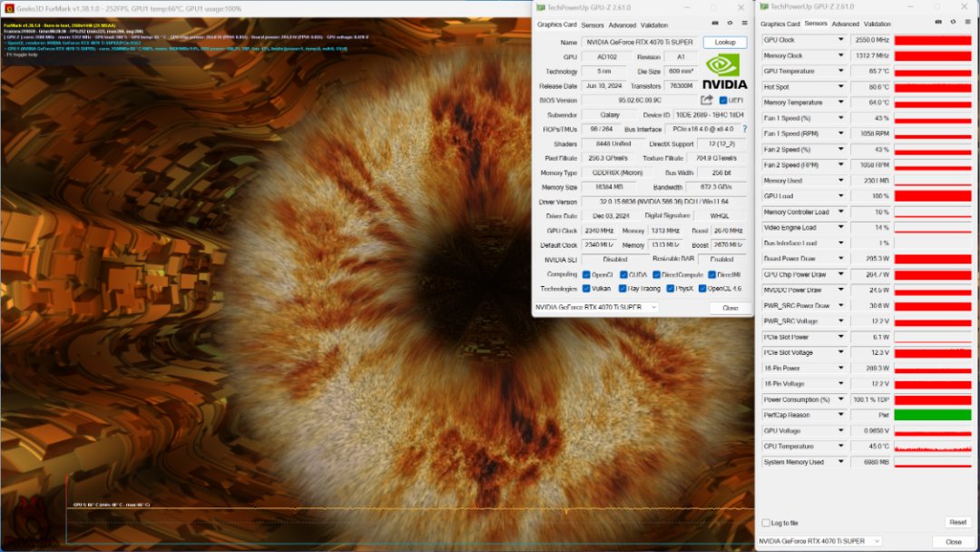This screenshot has width=980, height=552.
Task: Open the Video Engine Load sensor dropdown arrow
Action: (840, 228)
